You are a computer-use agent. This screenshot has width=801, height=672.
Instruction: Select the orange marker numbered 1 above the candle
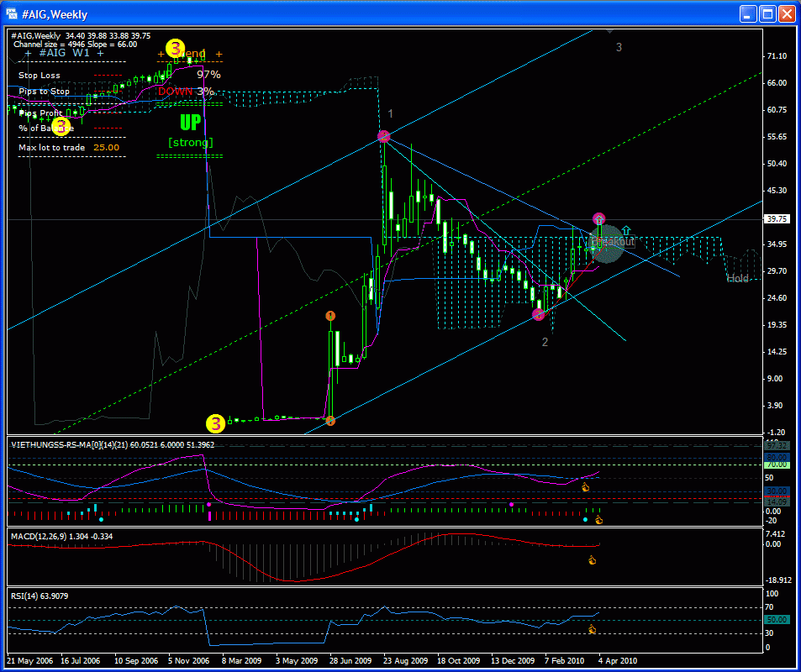click(330, 316)
